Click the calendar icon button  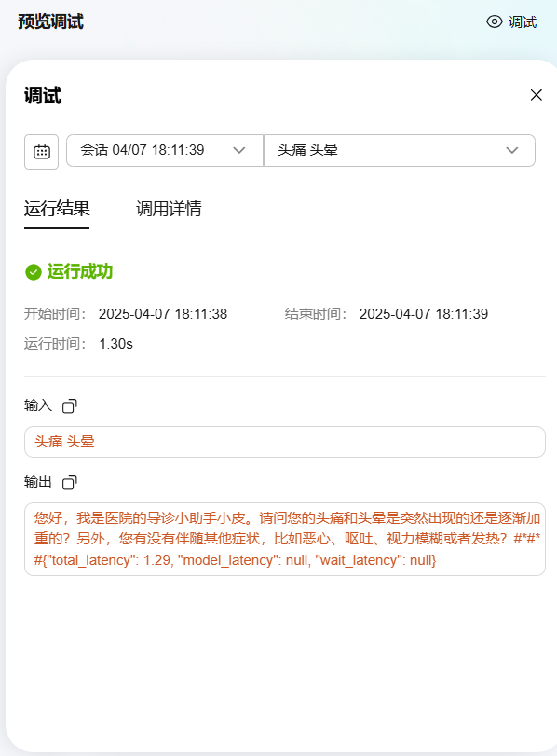pyautogui.click(x=41, y=152)
